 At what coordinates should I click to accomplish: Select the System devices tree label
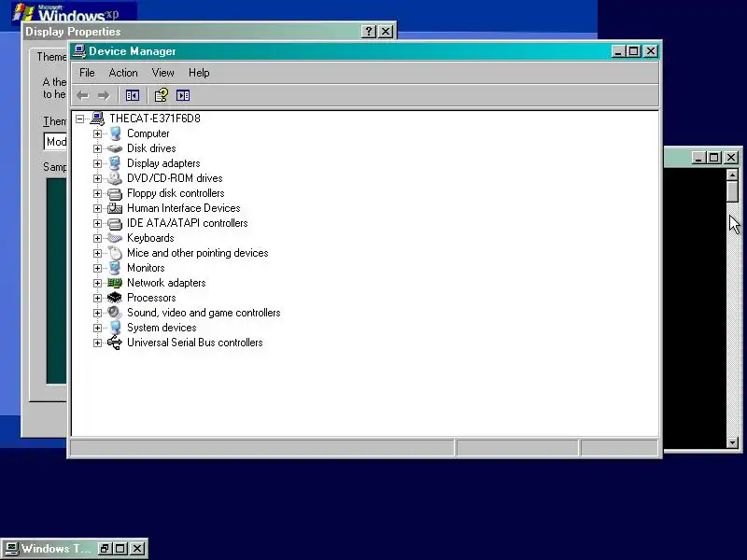pos(162,328)
